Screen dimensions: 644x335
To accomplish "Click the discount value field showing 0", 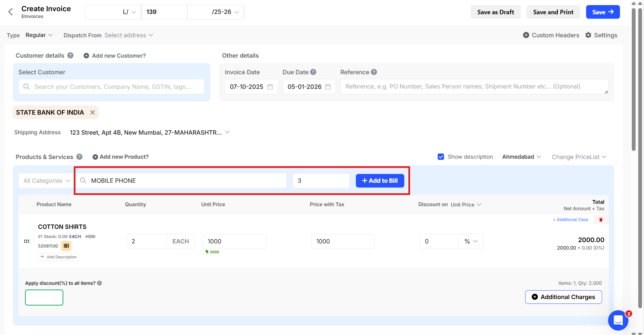I will 439,241.
